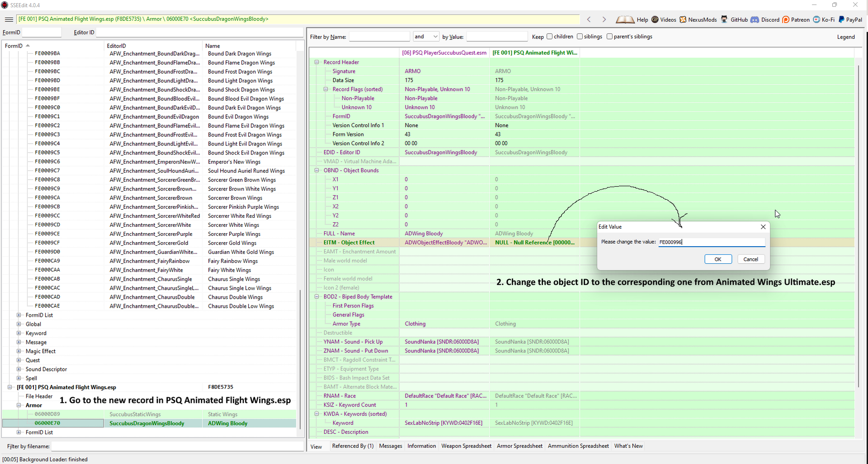Sort by EditorID column header
The width and height of the screenshot is (868, 464).
click(153, 46)
